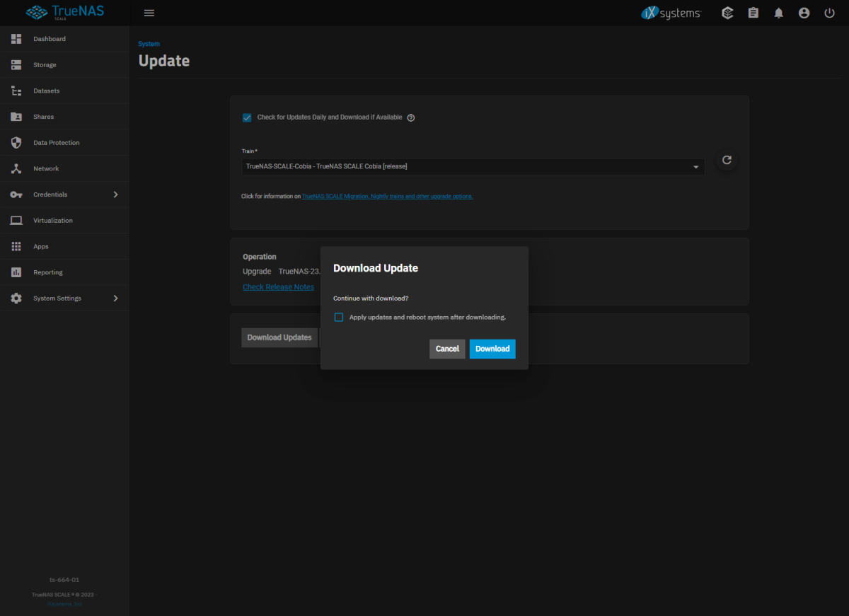Click the Credentials key icon
The image size is (849, 616).
pos(16,194)
